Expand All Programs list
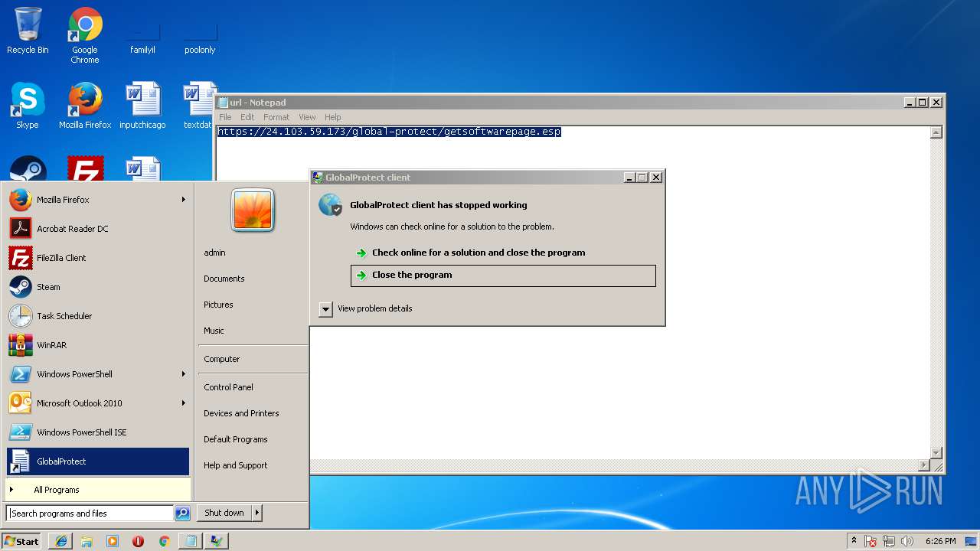Image resolution: width=980 pixels, height=551 pixels. [x=98, y=490]
